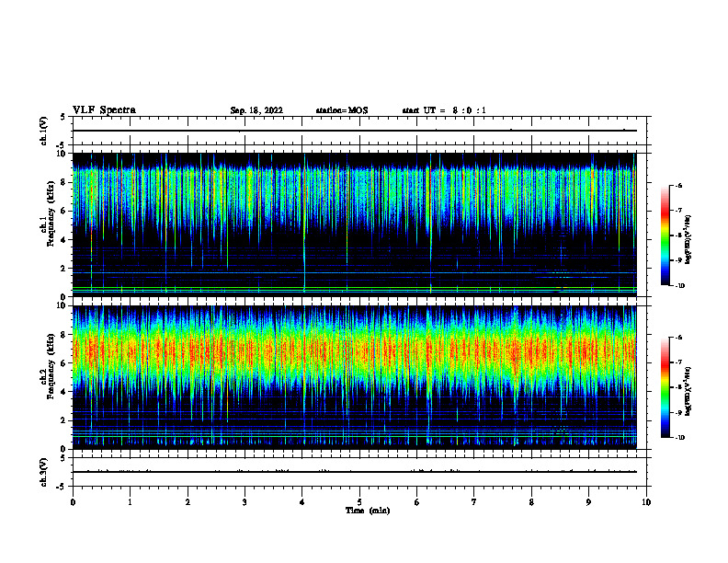The width and height of the screenshot is (728, 563).
Task: Click the '-10' label on ch.2 color scale
Action: pos(680,438)
